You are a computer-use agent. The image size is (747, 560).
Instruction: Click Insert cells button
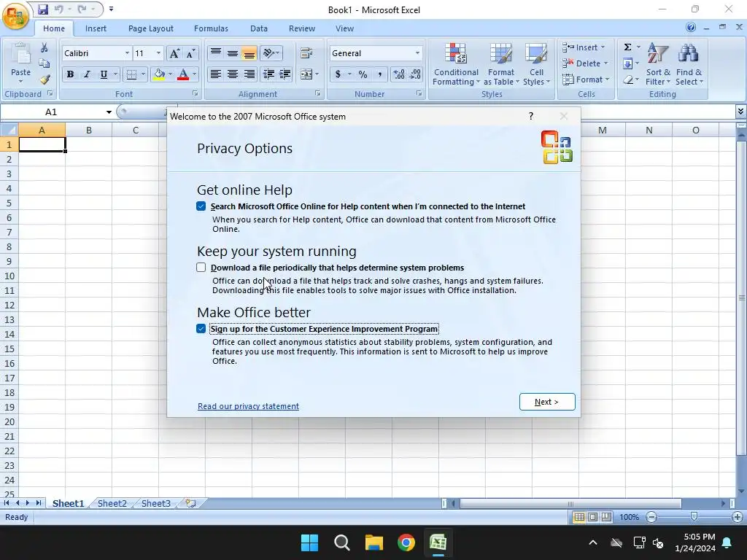[584, 47]
